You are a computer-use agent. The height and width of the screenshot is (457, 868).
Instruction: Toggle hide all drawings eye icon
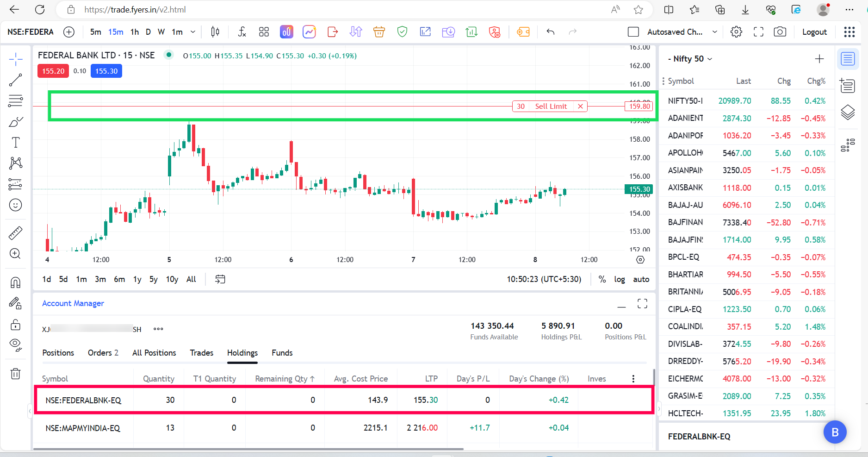coord(16,345)
